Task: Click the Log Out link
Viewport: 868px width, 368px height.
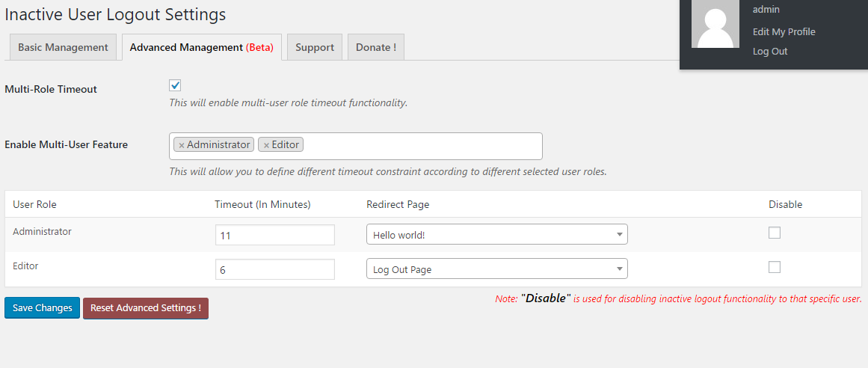Action: (770, 51)
